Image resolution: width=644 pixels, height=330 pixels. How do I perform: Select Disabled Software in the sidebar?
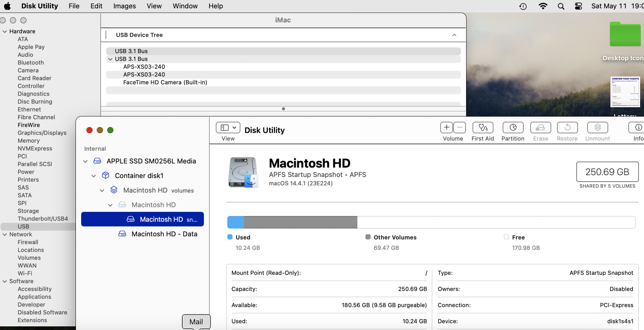click(43, 312)
